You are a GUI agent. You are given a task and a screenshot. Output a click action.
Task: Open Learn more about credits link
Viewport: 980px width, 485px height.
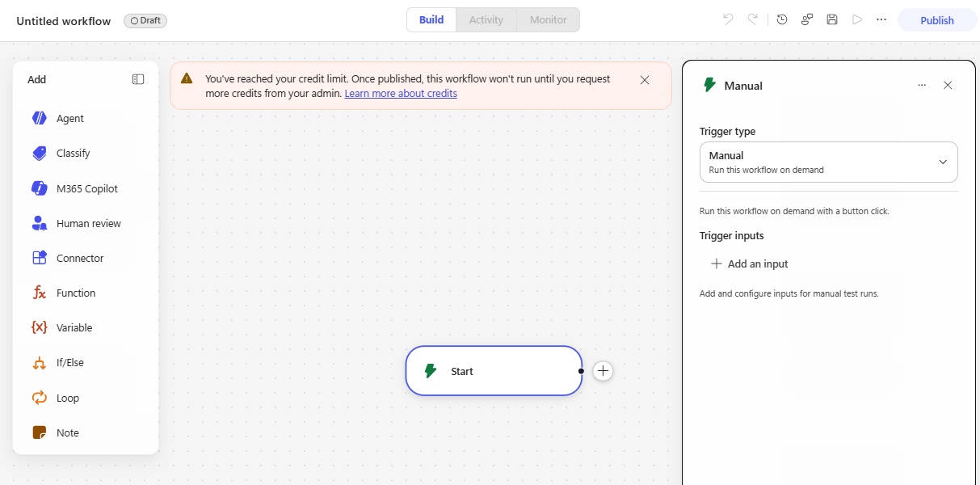point(401,94)
